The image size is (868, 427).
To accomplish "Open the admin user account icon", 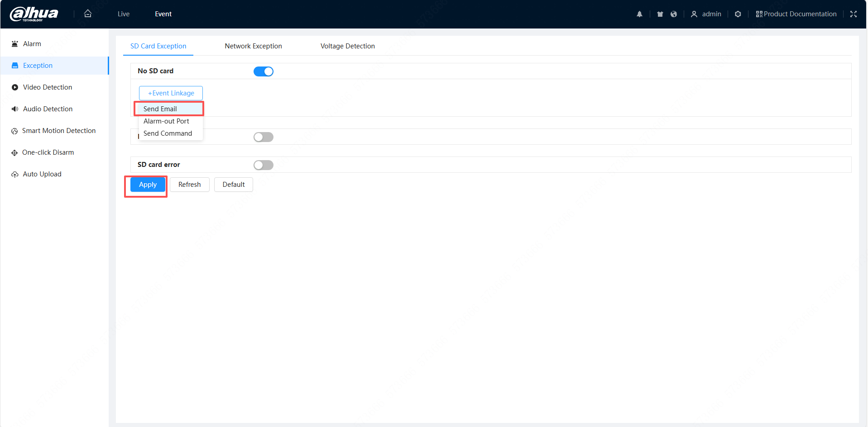I will click(x=694, y=14).
